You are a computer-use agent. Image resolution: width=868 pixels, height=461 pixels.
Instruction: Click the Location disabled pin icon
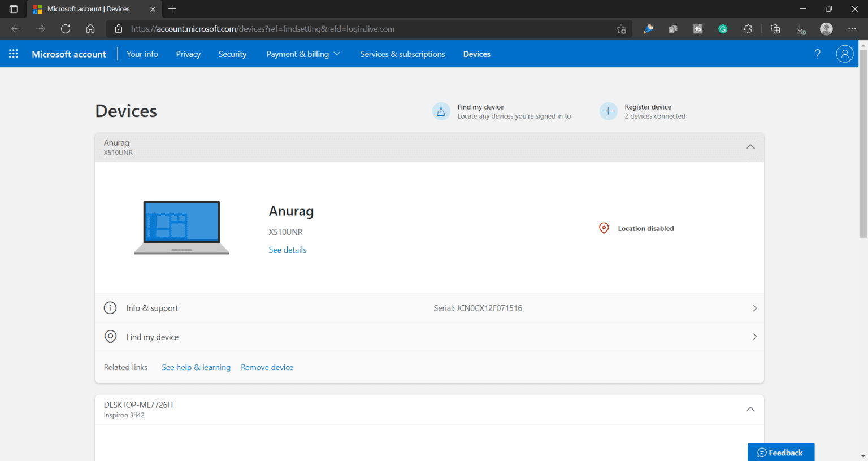(x=604, y=228)
